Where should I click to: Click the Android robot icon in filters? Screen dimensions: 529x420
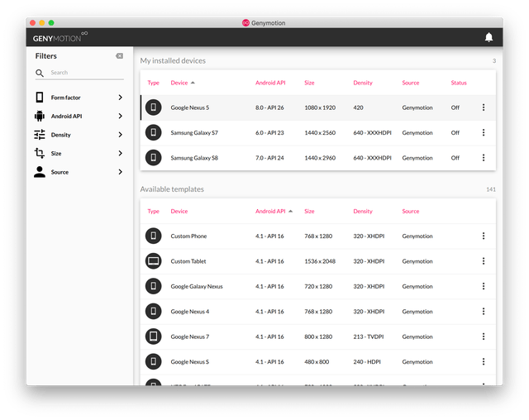tap(40, 116)
